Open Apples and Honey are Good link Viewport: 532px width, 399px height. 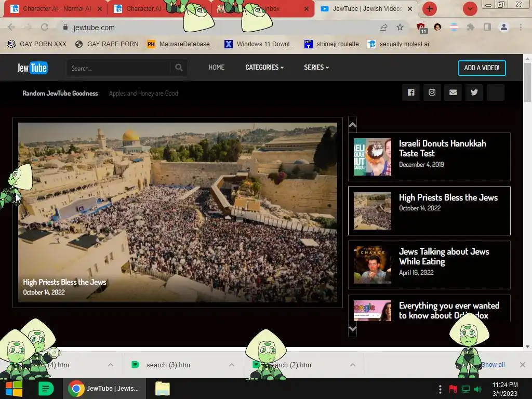pyautogui.click(x=143, y=94)
